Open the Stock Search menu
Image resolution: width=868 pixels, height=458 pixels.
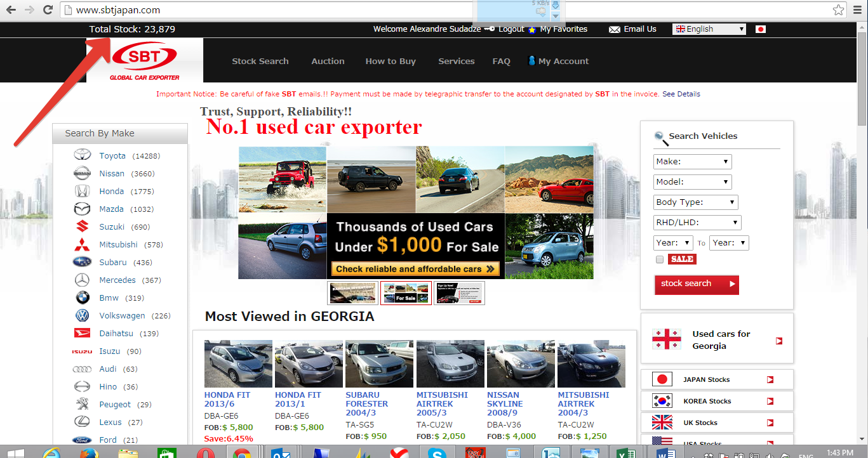coord(260,62)
